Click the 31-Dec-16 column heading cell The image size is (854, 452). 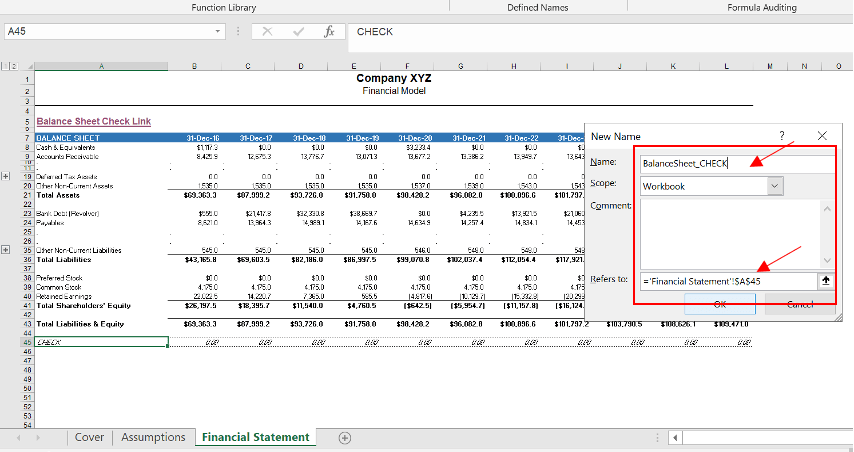(203, 138)
